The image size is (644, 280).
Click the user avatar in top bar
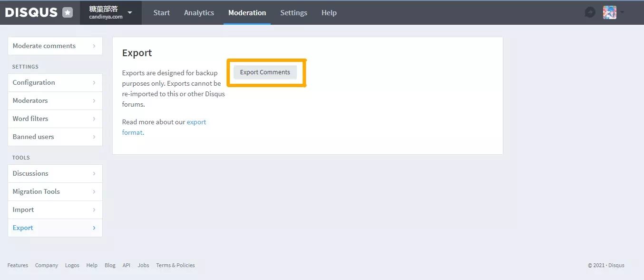tap(610, 12)
